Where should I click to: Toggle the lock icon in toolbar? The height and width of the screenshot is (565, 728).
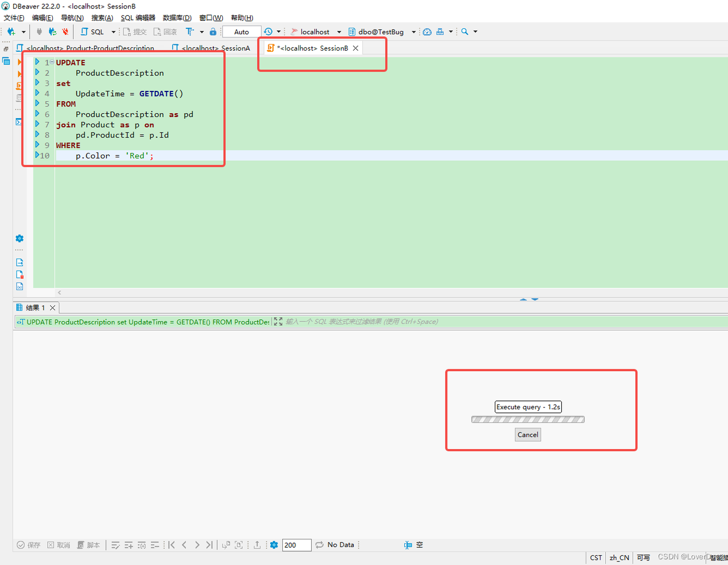(x=213, y=32)
